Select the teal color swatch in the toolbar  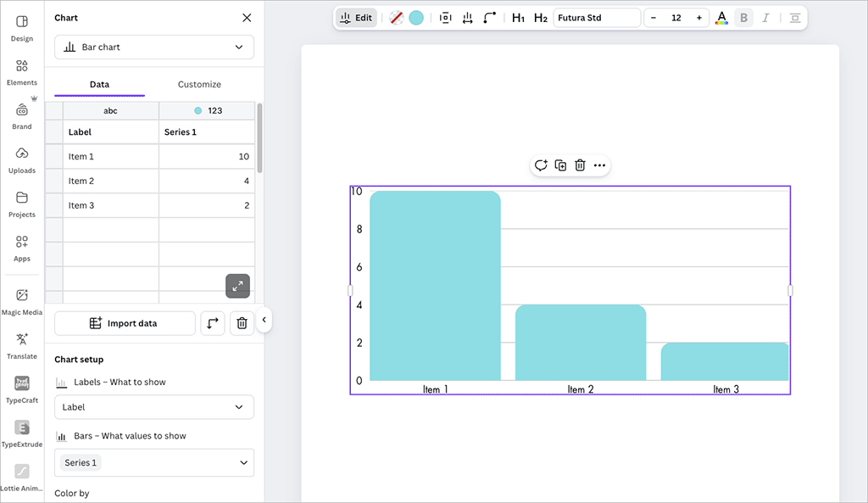click(x=415, y=17)
